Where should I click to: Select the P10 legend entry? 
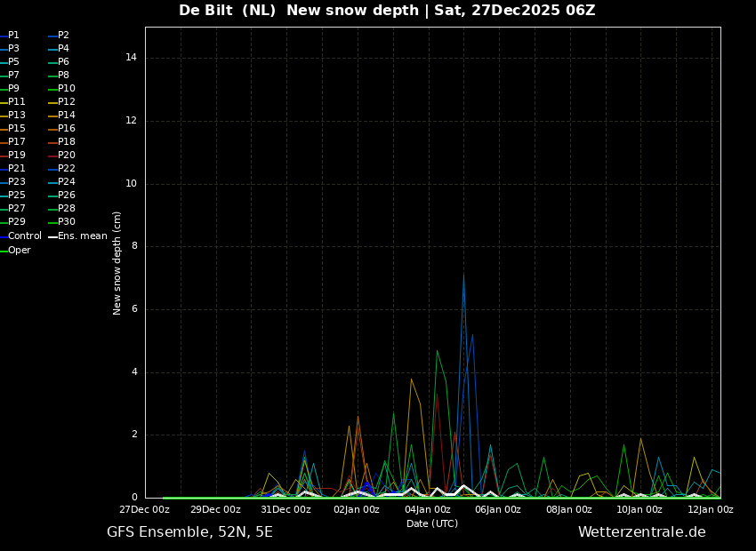click(61, 89)
